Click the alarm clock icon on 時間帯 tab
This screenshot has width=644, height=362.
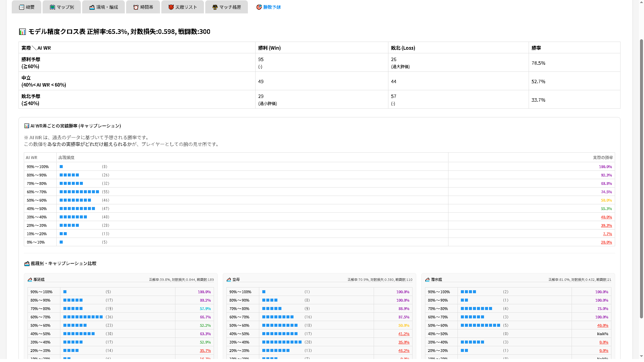(136, 7)
